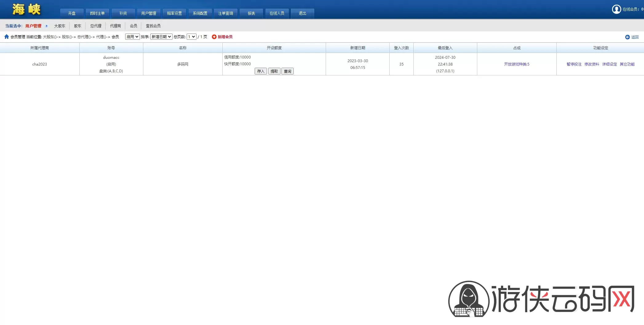Click the 新增会员 link

[x=225, y=37]
